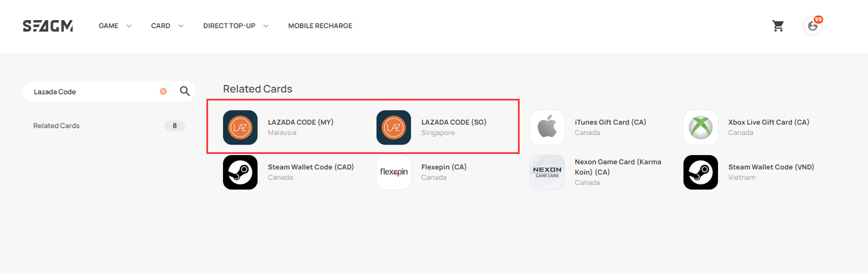Select the Steam Wallet Code (VND) icon
Image resolution: width=868 pixels, height=274 pixels.
(701, 172)
